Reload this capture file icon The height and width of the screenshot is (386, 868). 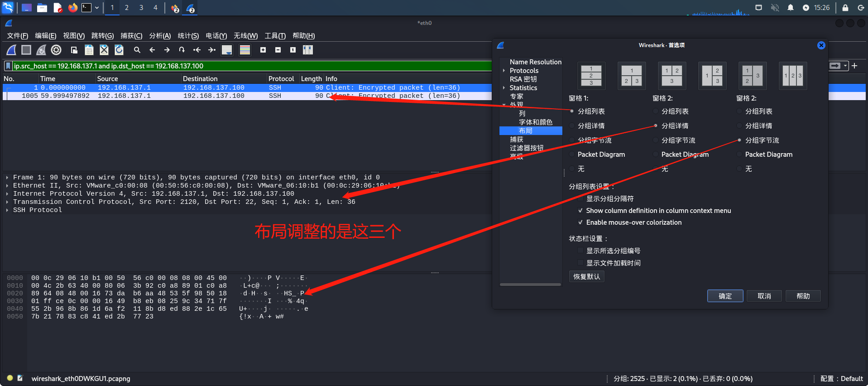[119, 50]
